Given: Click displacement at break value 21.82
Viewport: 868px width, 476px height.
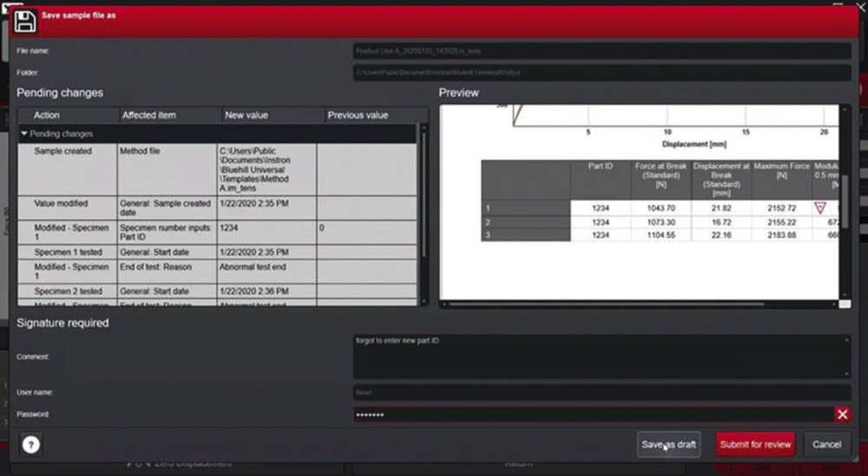Looking at the screenshot, I should 721,208.
